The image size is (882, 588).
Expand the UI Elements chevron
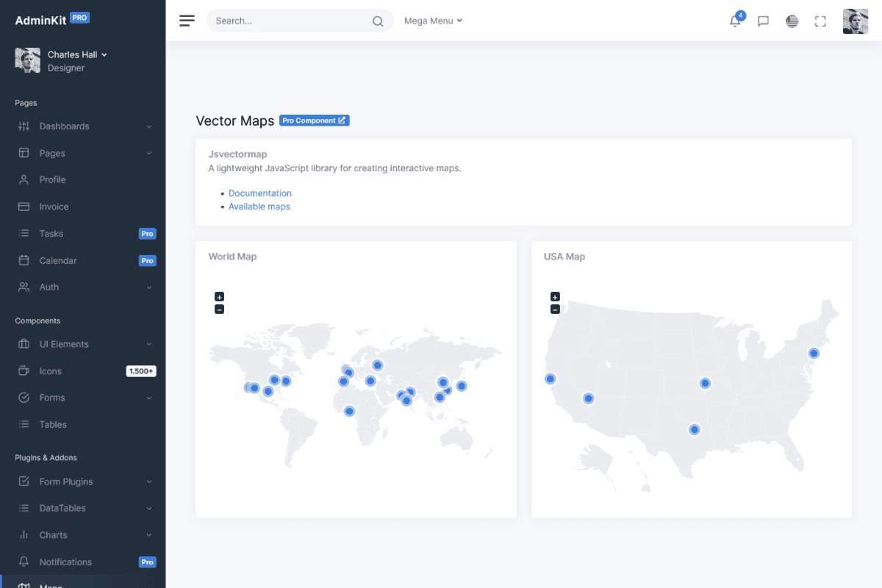(x=149, y=344)
